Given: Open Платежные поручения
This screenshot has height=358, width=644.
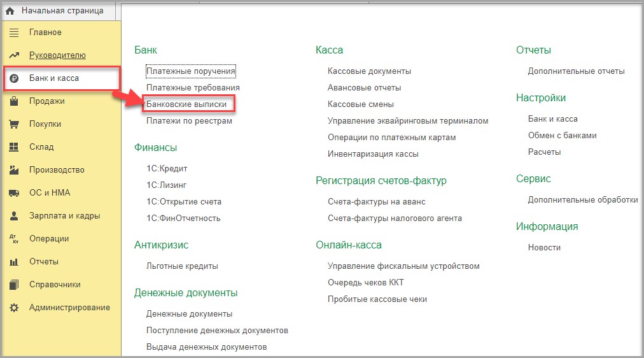Looking at the screenshot, I should click(x=190, y=71).
